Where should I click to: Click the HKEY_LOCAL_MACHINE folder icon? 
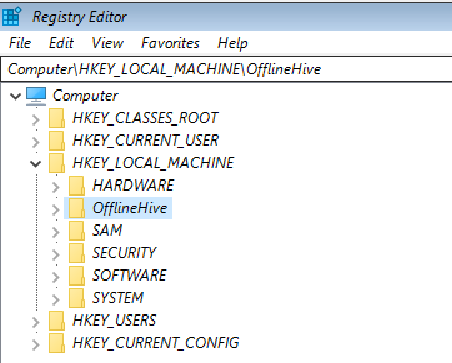(57, 163)
